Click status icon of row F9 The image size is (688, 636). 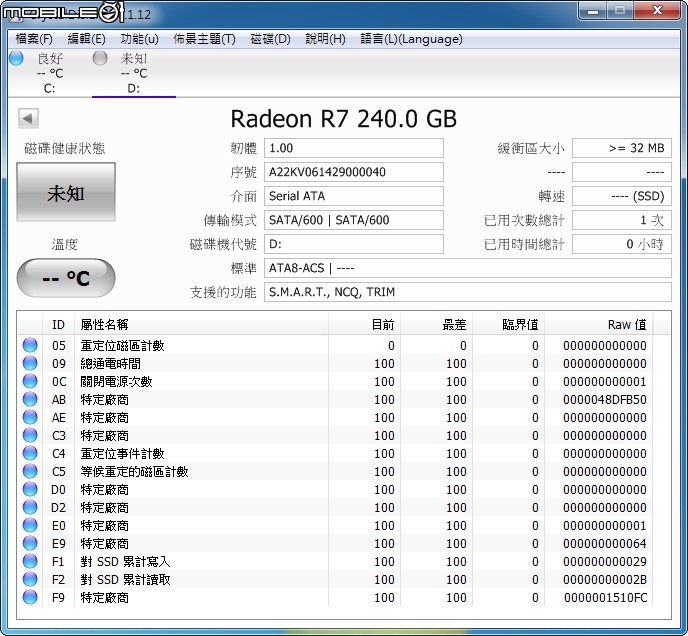pyautogui.click(x=30, y=597)
